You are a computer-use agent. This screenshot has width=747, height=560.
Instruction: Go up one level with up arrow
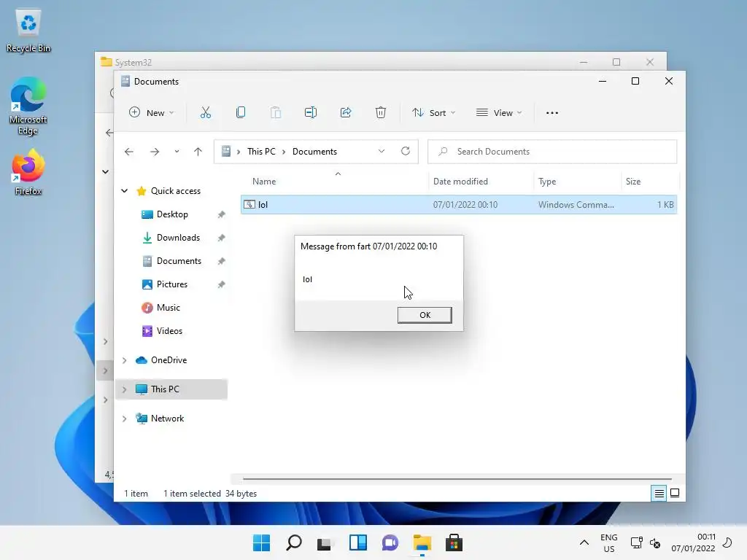[x=198, y=152]
